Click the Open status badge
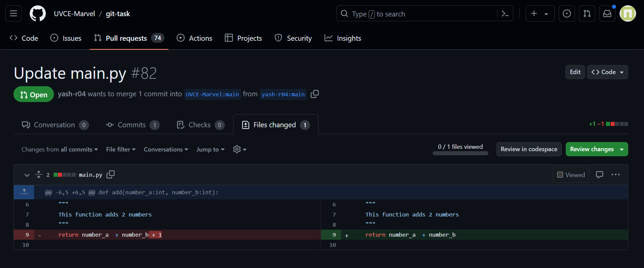This screenshot has width=644, height=268. [34, 94]
